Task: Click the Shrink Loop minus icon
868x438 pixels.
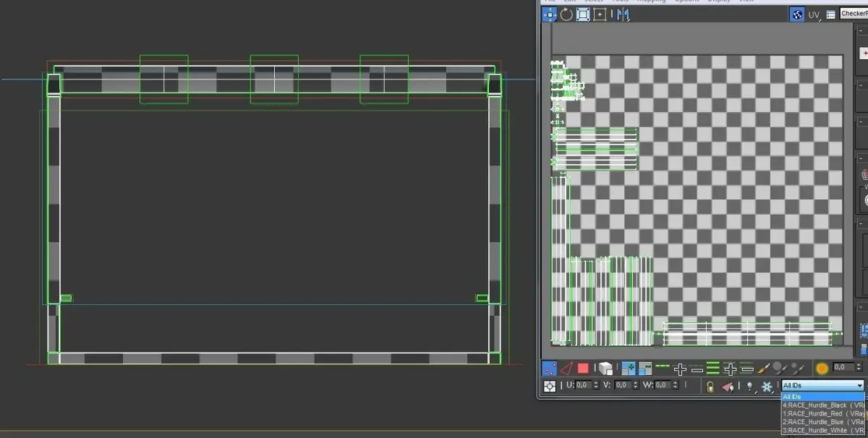Action: 697,370
